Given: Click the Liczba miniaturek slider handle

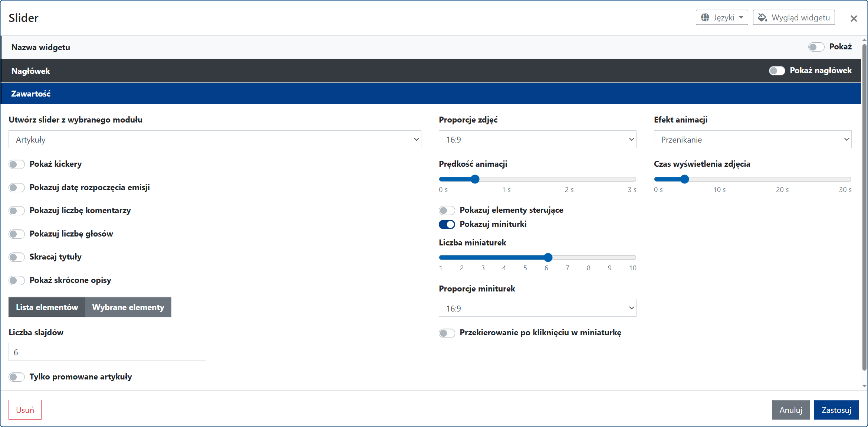Looking at the screenshot, I should 548,257.
